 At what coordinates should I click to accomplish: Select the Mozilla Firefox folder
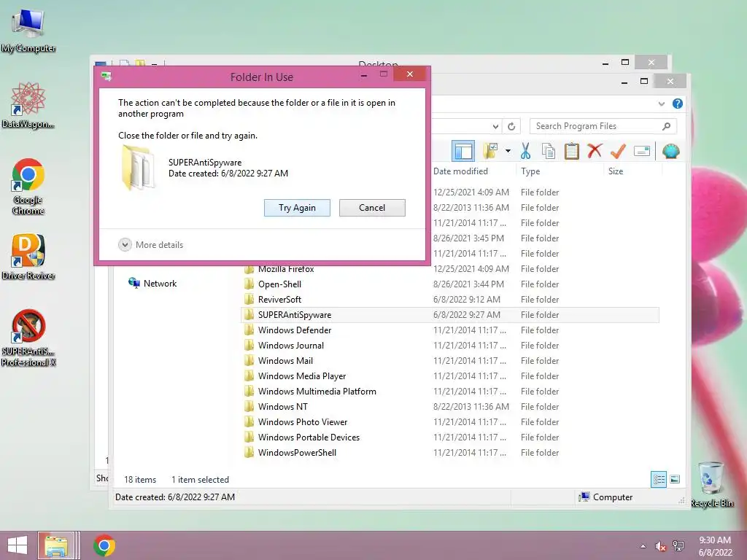[x=286, y=269]
